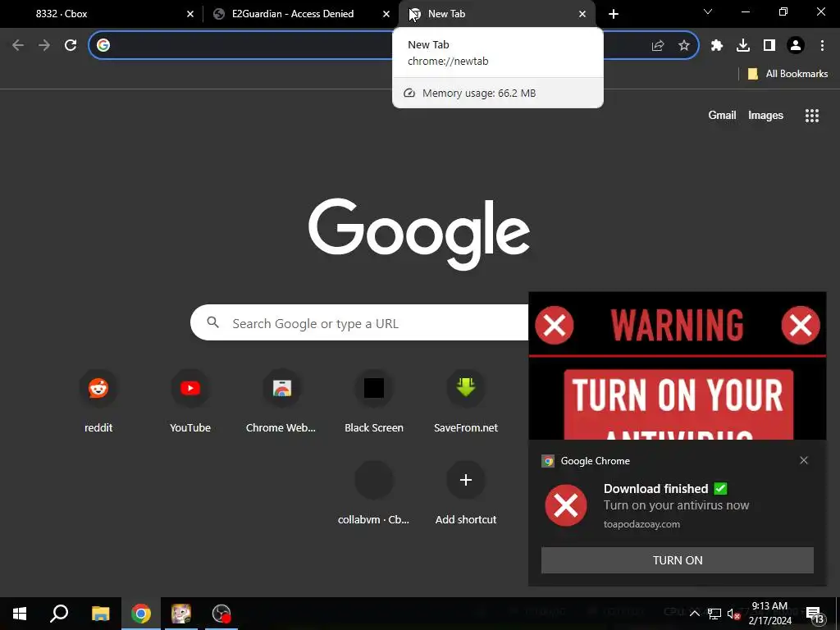Switch to the 8332 · Cbox tab
The image size is (840, 630).
(x=102, y=14)
